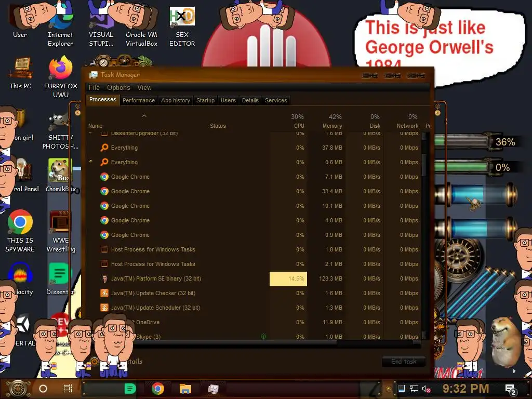Screen dimensions: 532x399
Task: Open the steampunk Start button on taskbar
Action: point(18,389)
